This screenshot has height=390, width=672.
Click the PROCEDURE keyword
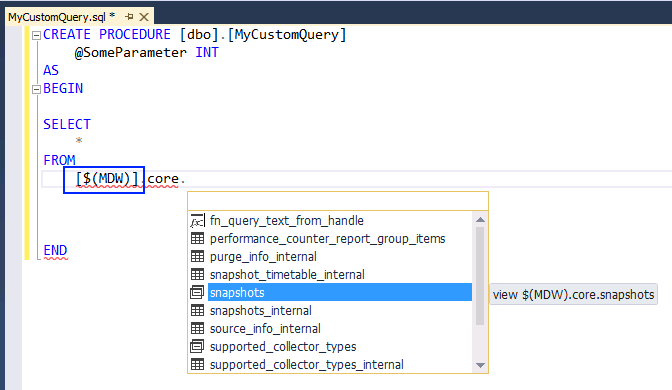[135, 35]
